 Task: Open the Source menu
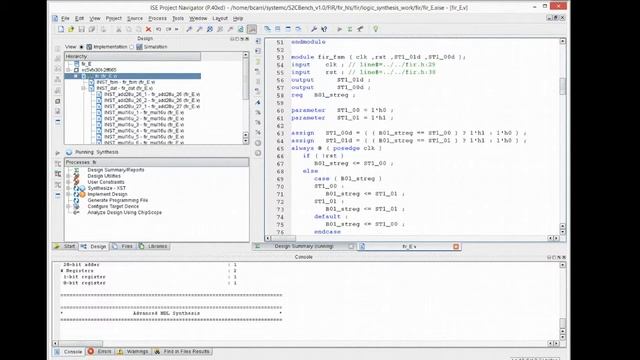tap(135, 18)
